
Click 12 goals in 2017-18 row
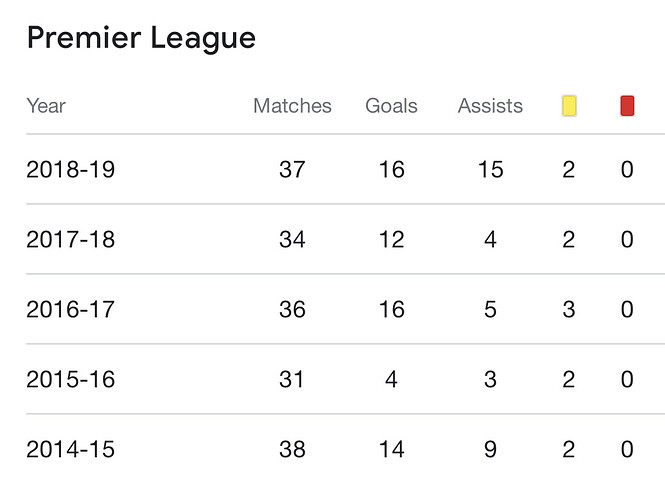click(x=391, y=239)
